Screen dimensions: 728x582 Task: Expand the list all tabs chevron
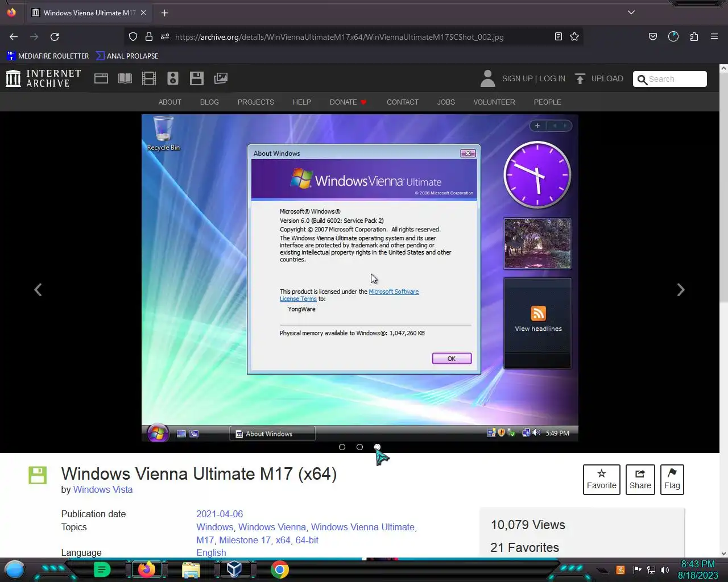coord(631,13)
